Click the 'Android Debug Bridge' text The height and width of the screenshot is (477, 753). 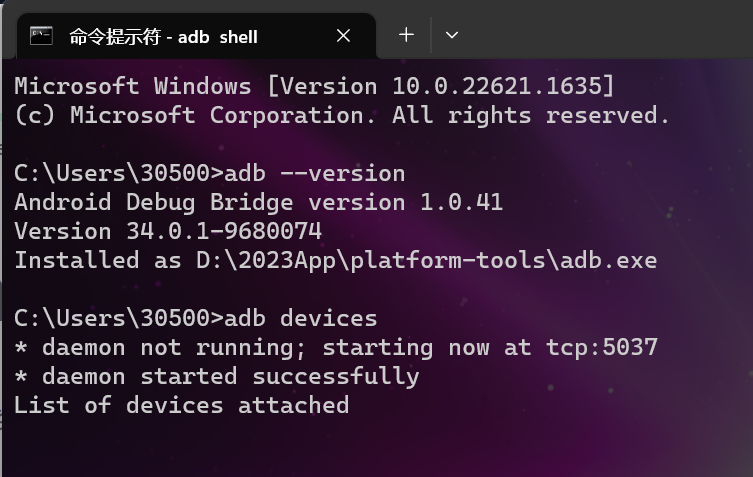click(154, 202)
